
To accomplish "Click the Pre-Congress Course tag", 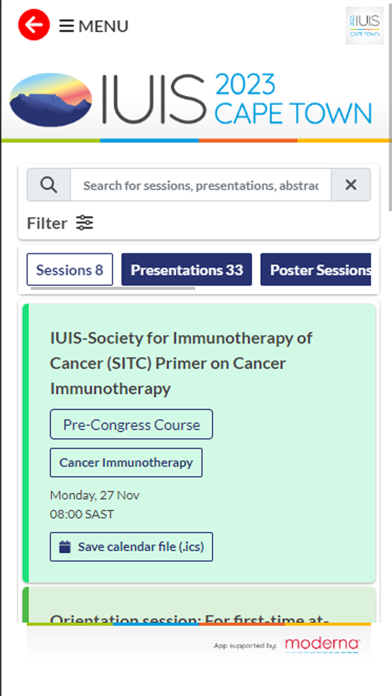I will tap(131, 424).
